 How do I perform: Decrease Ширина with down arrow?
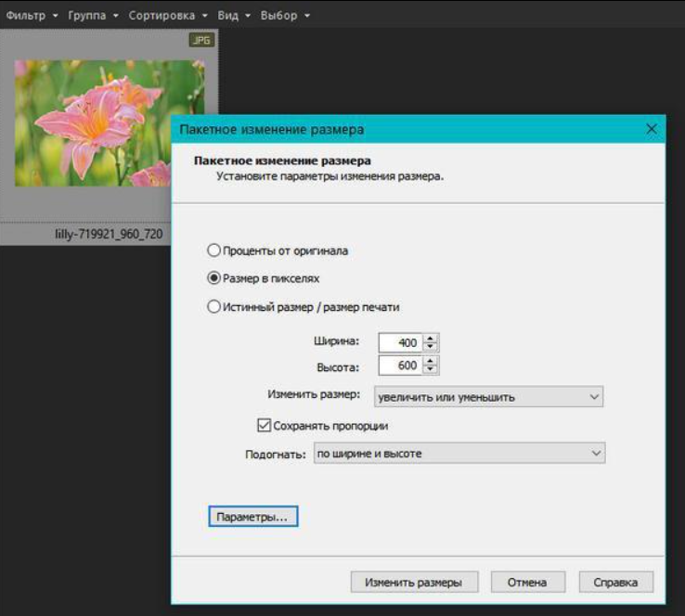coord(431,347)
